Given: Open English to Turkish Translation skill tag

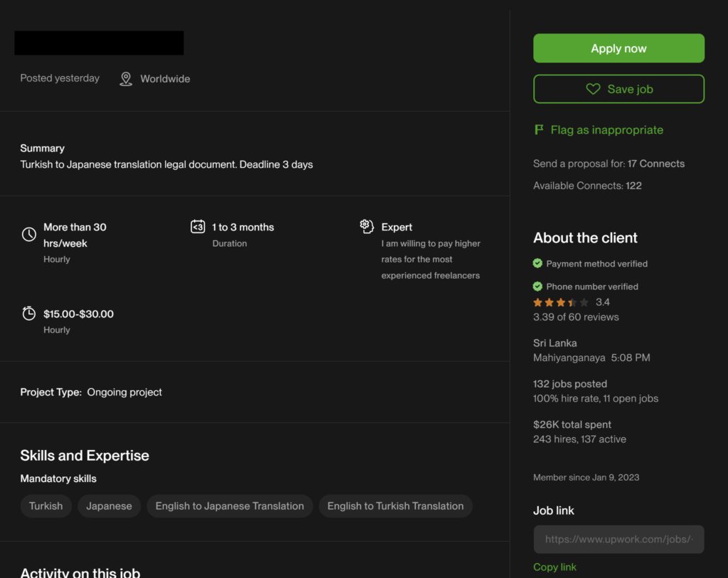Looking at the screenshot, I should 395,506.
